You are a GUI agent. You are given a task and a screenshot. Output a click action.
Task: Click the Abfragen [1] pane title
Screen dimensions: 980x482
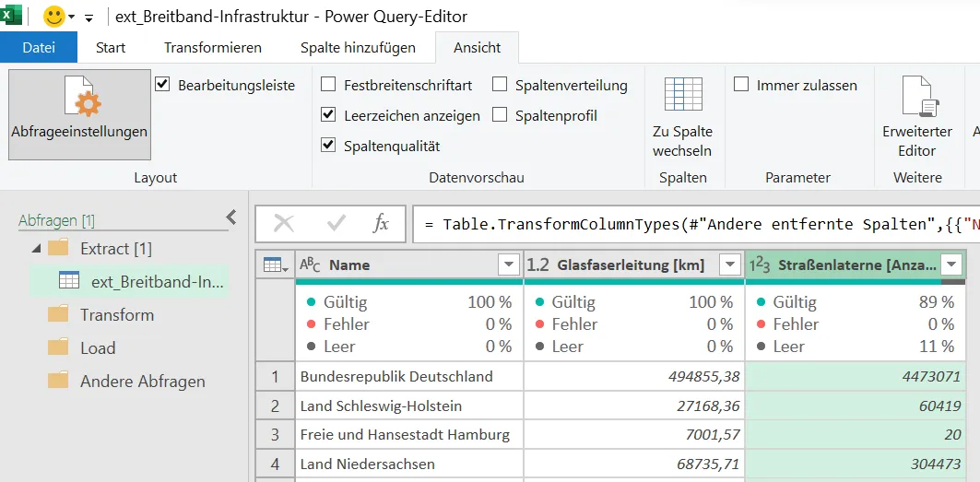click(56, 220)
